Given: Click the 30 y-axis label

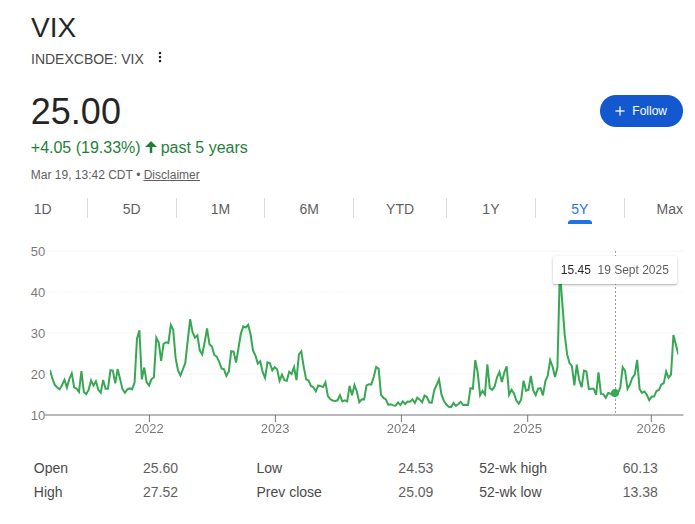Looking at the screenshot, I should (x=38, y=333).
